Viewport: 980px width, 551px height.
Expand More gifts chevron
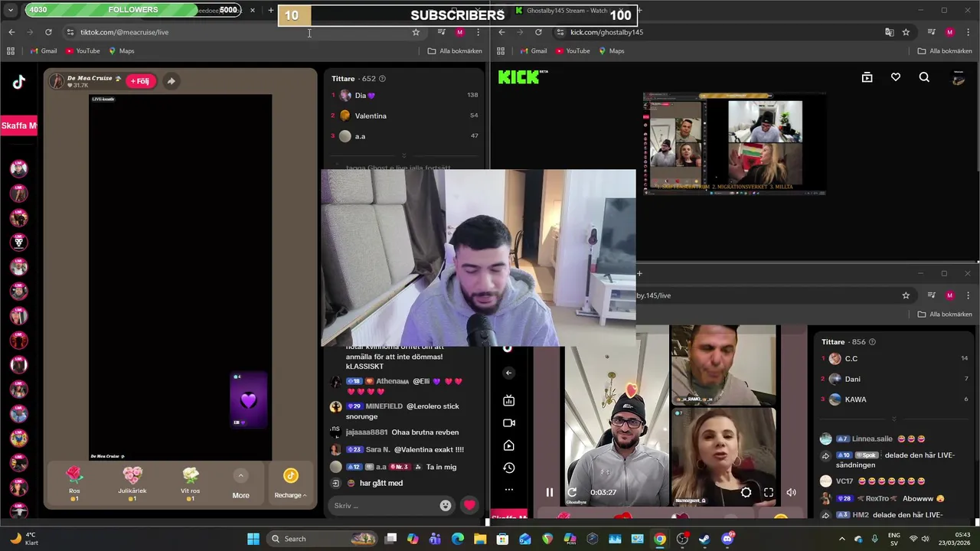(x=240, y=476)
